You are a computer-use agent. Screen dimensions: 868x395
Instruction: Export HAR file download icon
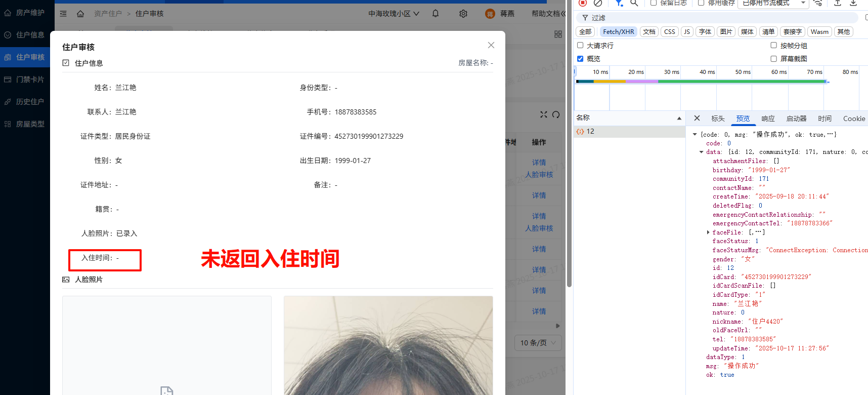(853, 3)
